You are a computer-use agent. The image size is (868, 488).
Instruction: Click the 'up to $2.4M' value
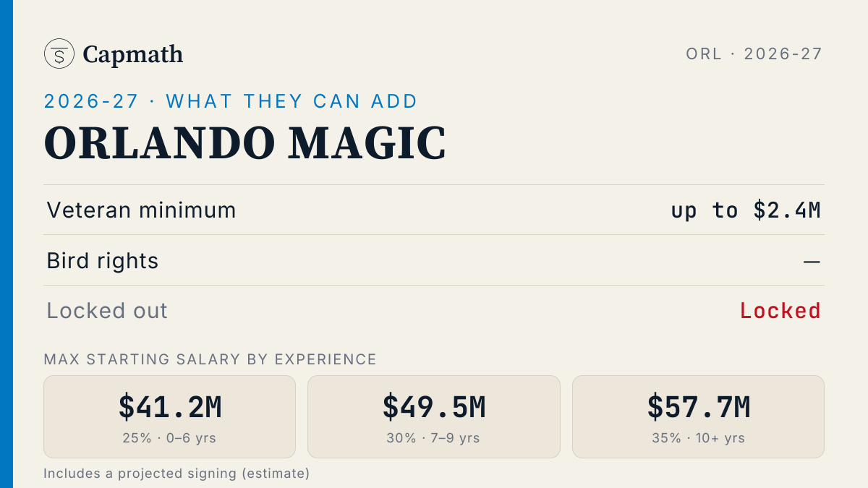pyautogui.click(x=746, y=210)
